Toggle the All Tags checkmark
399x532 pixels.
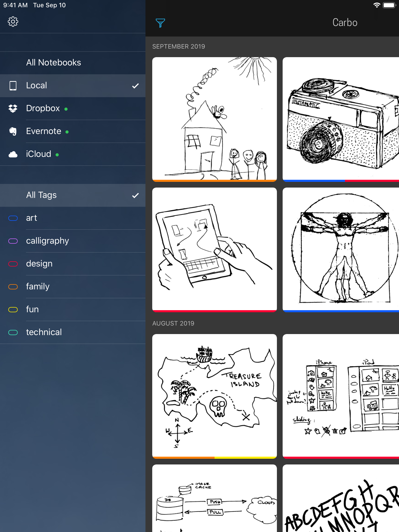click(135, 195)
